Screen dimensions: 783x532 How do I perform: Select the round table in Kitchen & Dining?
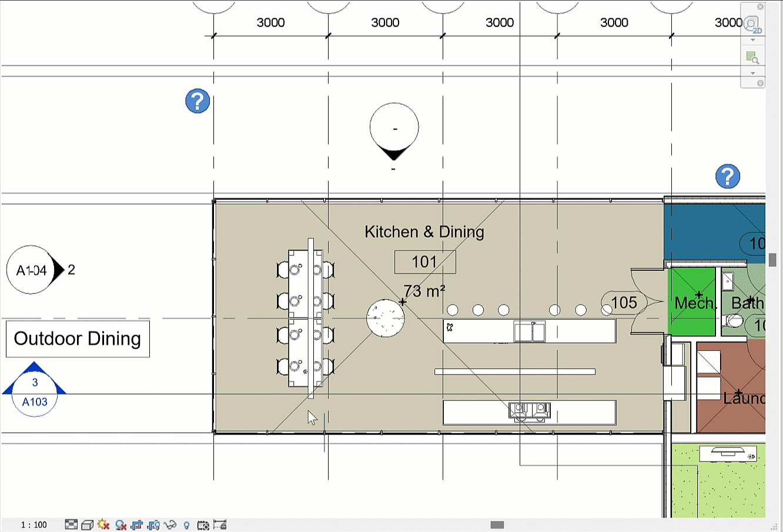[386, 318]
